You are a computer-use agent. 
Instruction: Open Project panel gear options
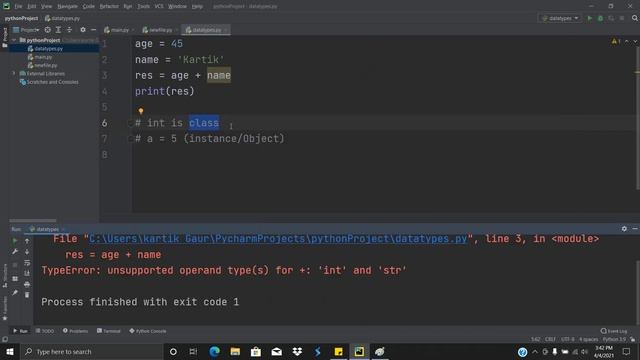(83, 30)
